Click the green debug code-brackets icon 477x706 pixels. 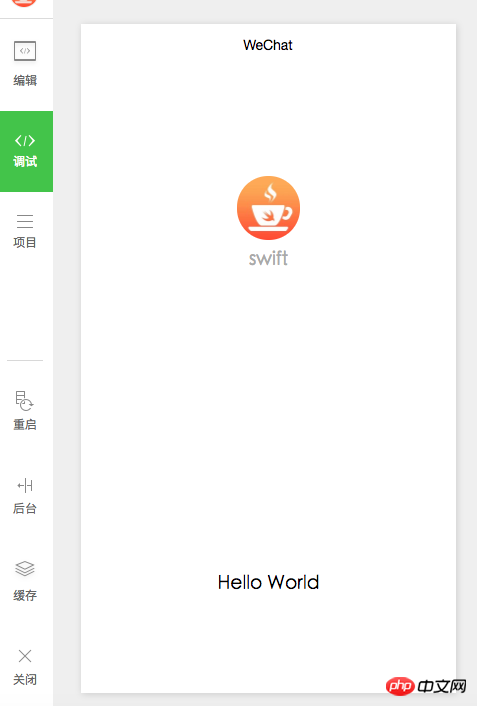pos(25,140)
